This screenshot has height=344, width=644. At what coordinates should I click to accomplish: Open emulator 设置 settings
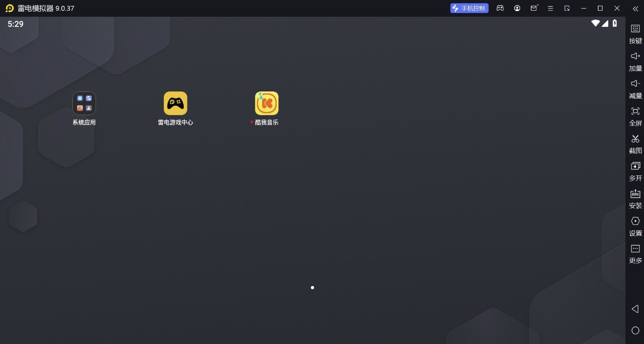(x=635, y=226)
